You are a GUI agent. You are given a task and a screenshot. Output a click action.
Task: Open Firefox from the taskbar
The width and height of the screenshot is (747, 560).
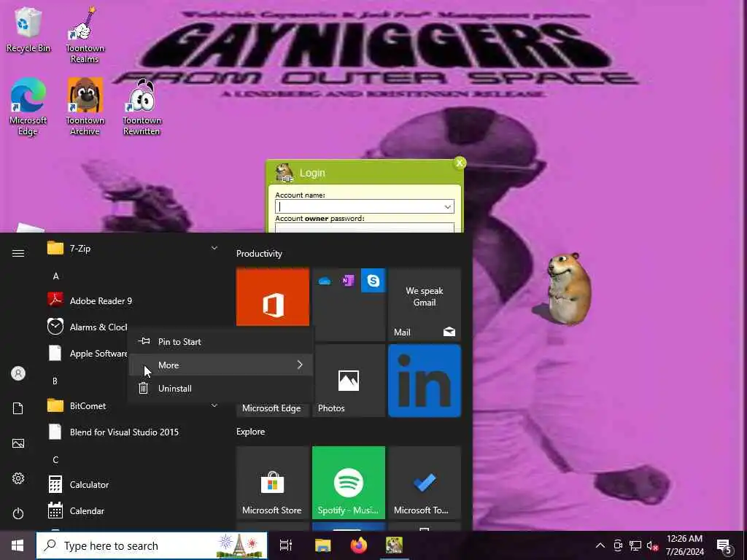tap(359, 545)
